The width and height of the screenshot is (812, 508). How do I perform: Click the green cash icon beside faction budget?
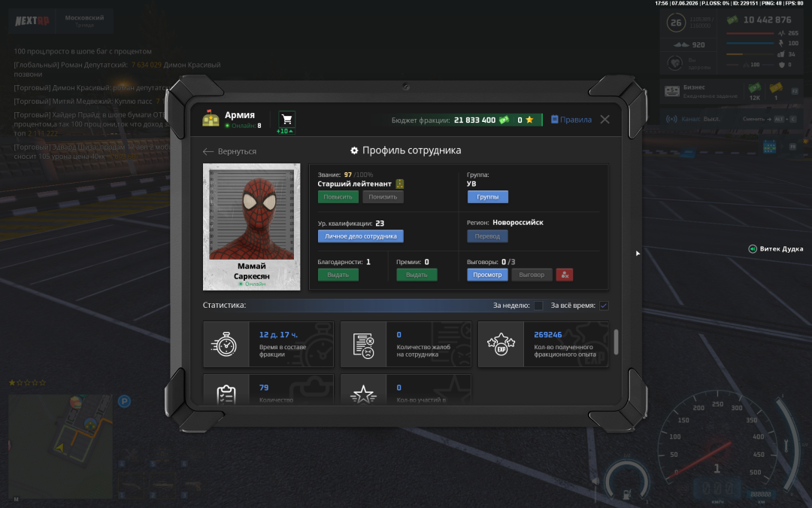(504, 120)
